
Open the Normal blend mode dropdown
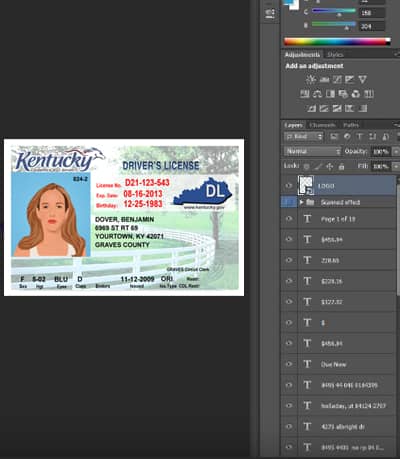(313, 151)
